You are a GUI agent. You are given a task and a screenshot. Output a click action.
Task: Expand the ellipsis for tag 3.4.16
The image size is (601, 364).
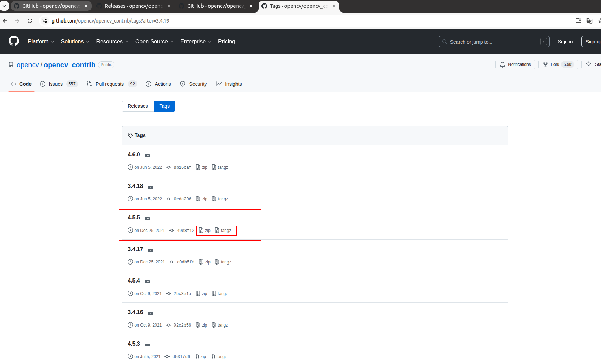151,313
